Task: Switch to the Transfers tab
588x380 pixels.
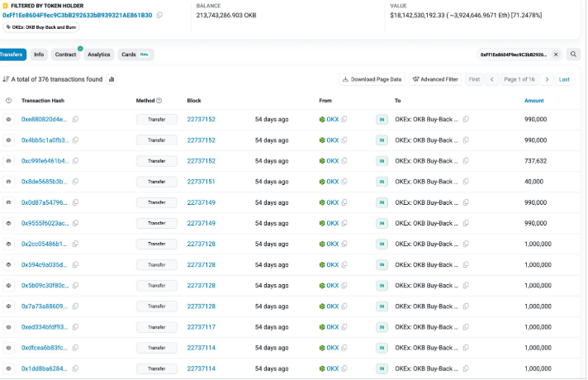Action: point(12,55)
